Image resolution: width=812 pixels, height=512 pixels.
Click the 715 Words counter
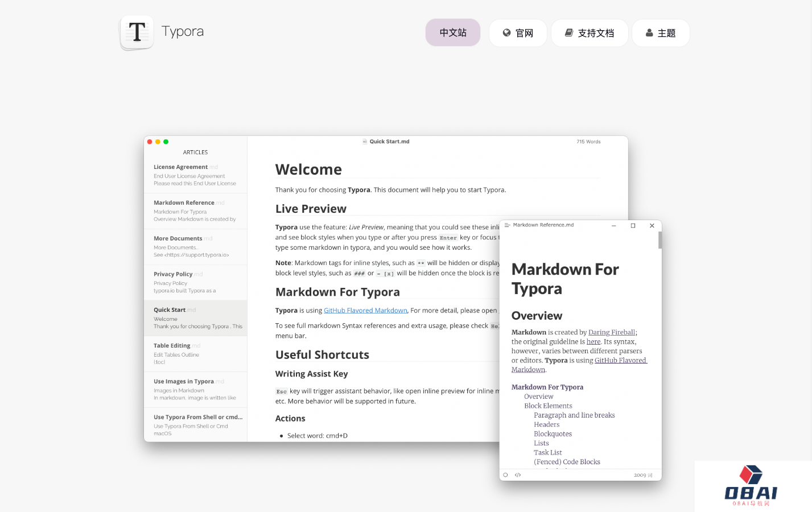coord(588,142)
